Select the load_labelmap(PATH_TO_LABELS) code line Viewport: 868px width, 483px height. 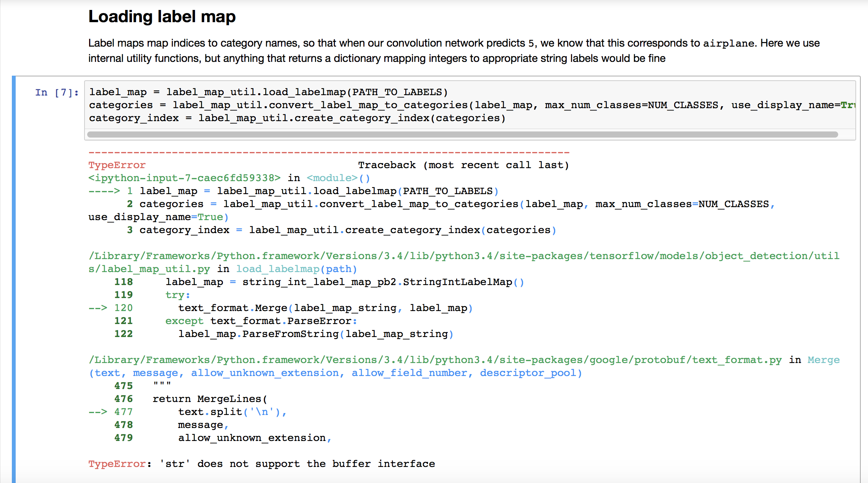tap(268, 92)
